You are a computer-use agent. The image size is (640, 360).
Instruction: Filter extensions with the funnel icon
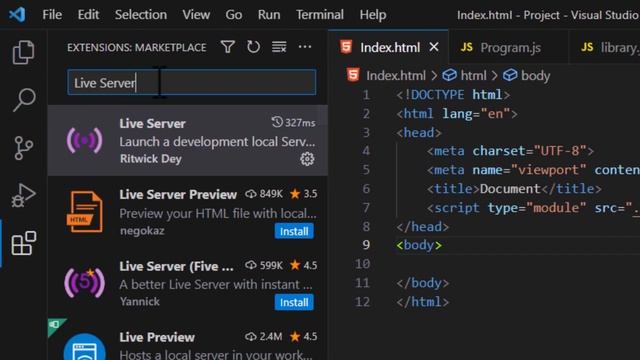tap(228, 47)
